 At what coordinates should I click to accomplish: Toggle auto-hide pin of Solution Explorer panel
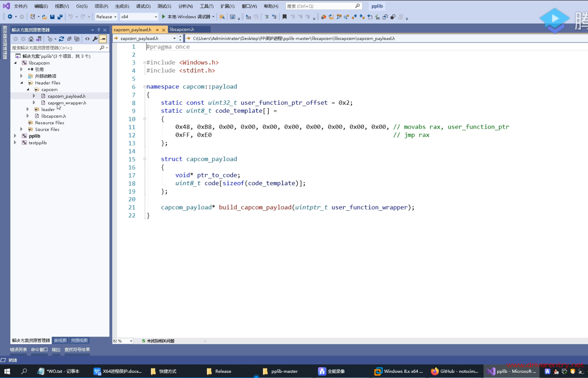coord(99,30)
